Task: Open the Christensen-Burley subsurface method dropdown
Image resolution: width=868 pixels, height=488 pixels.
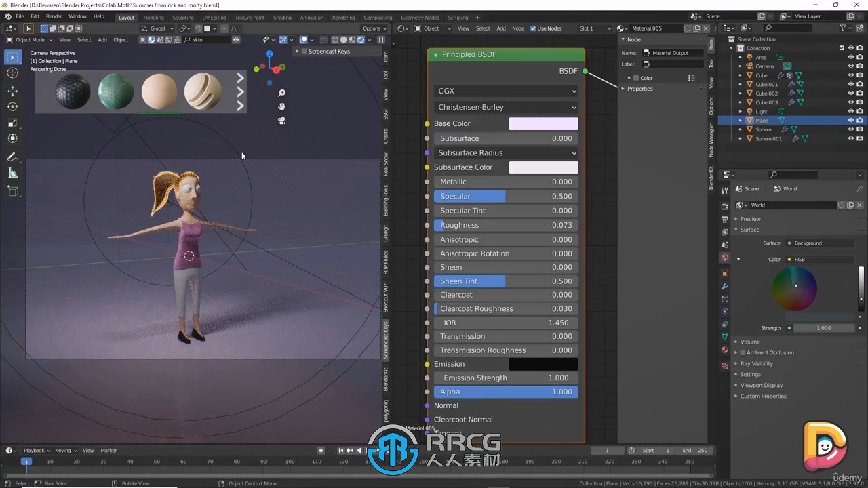Action: tap(506, 107)
